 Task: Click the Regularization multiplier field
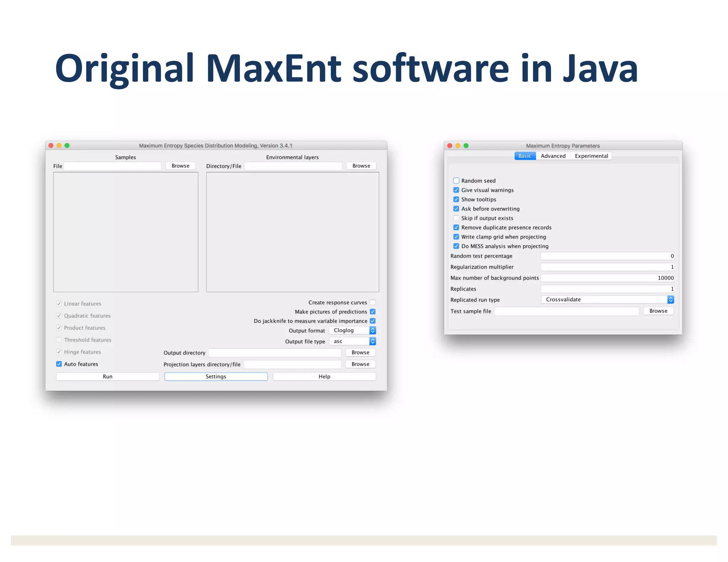point(607,267)
